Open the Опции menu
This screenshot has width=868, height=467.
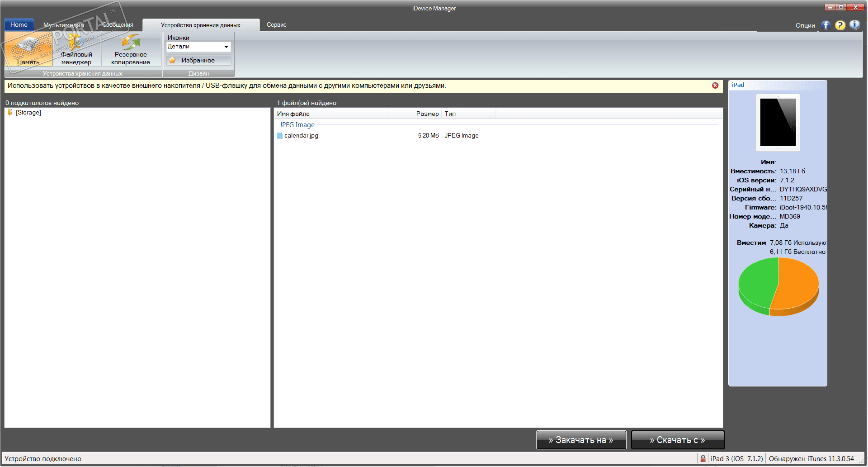[805, 25]
